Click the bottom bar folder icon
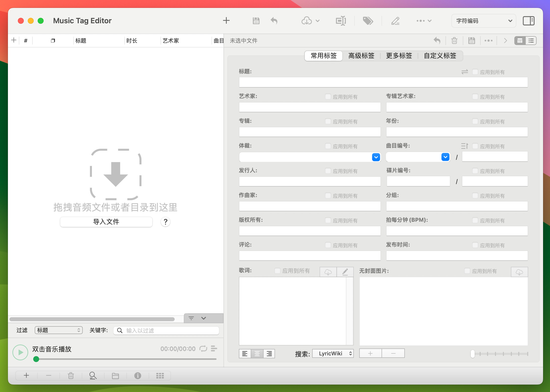The height and width of the screenshot is (392, 550). click(x=115, y=376)
